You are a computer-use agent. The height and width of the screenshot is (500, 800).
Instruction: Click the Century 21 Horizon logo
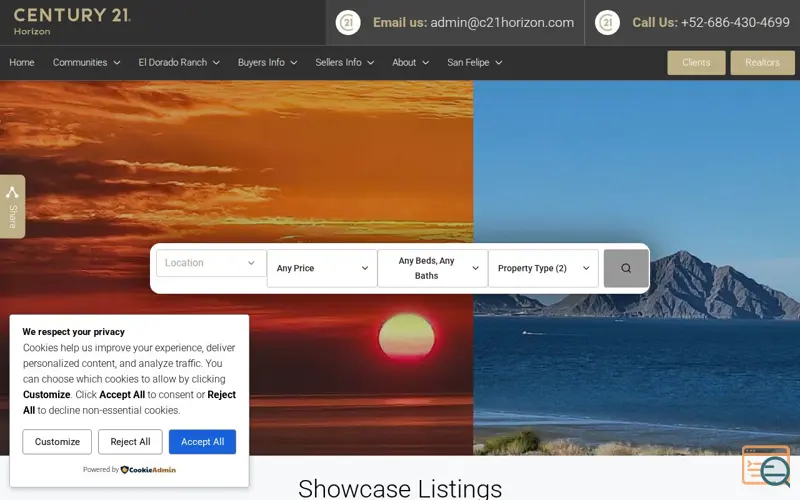(x=72, y=21)
